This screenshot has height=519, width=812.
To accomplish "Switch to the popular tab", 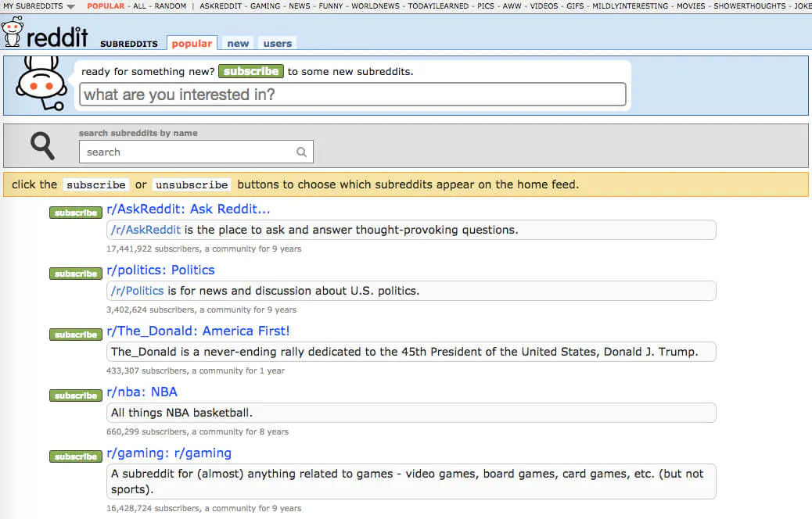I will coord(192,44).
